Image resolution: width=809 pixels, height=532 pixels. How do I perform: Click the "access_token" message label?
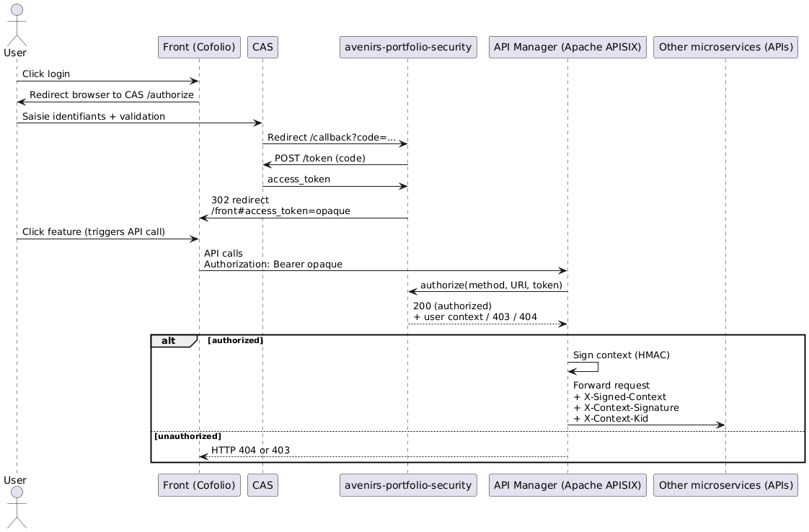click(x=299, y=179)
